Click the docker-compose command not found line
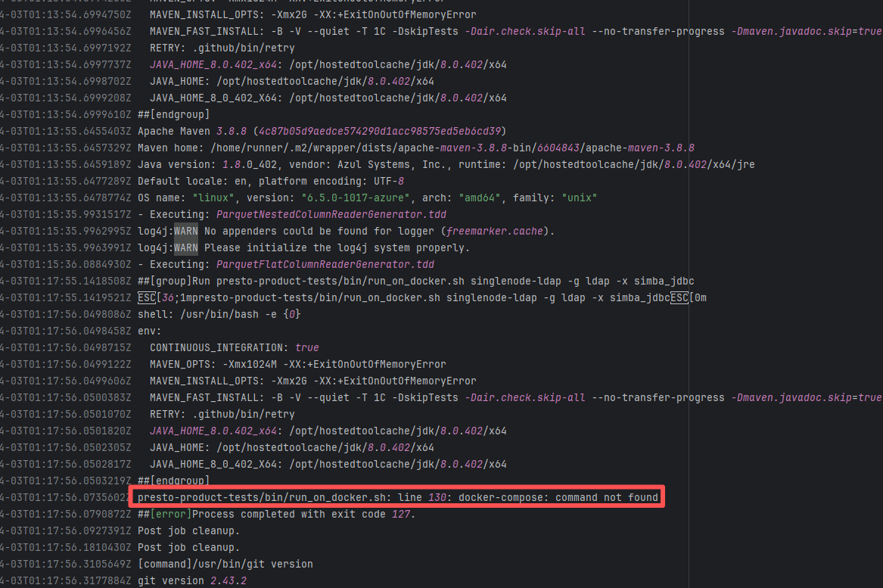The height and width of the screenshot is (588, 883). 398,497
